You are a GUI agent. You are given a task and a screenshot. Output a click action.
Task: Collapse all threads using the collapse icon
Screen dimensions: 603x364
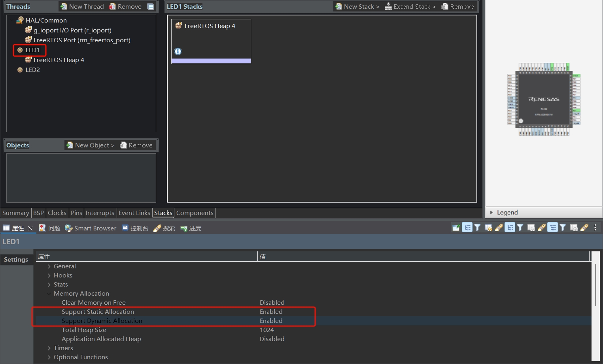coord(151,6)
